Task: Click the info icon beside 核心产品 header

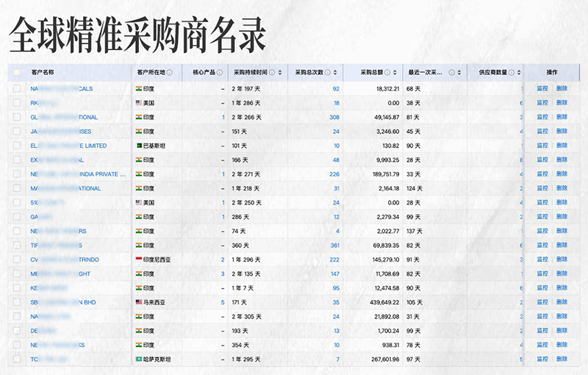Action: 220,73
